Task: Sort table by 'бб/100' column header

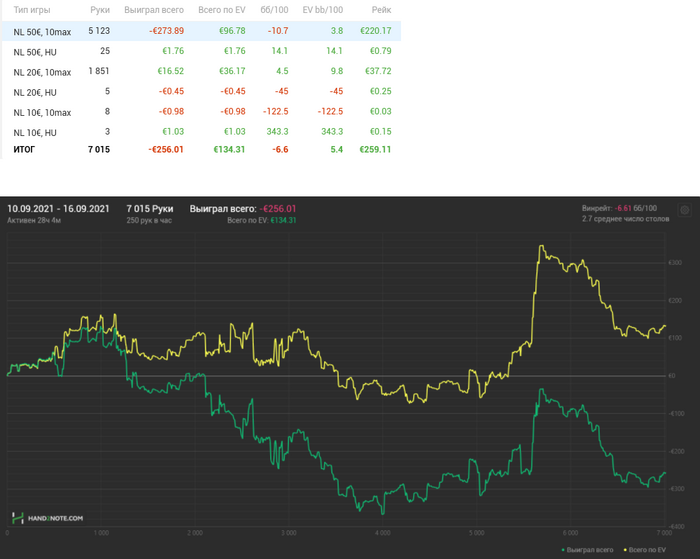Action: (x=274, y=10)
